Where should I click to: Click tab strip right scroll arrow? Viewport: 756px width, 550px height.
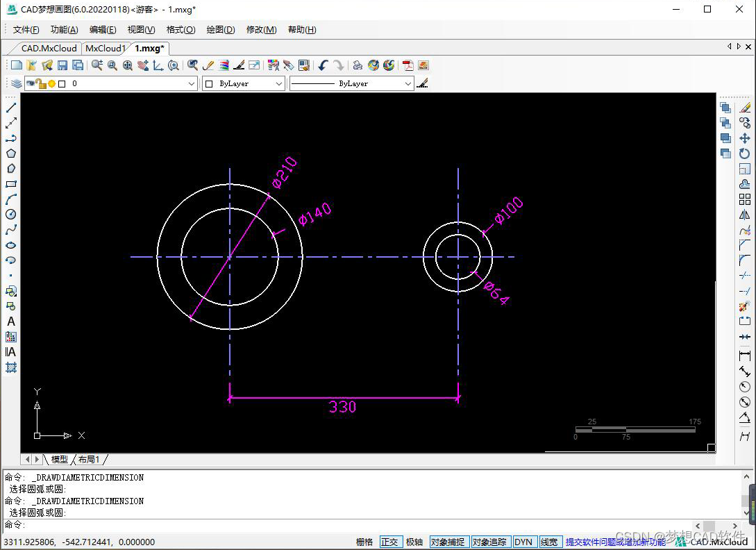739,47
